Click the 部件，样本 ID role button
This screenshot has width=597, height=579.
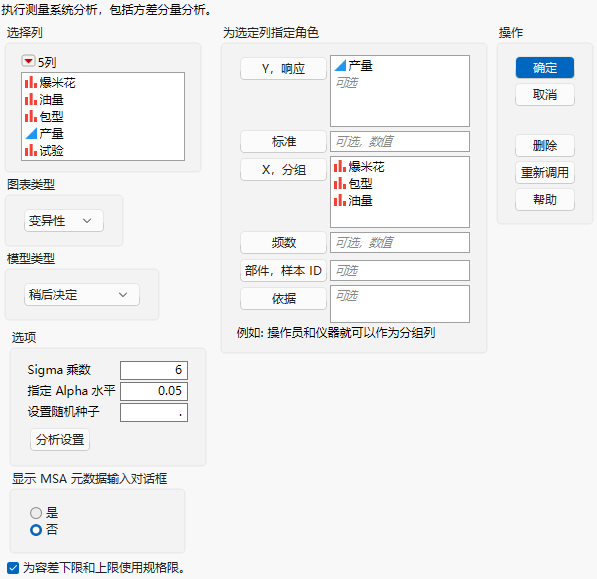click(x=283, y=271)
